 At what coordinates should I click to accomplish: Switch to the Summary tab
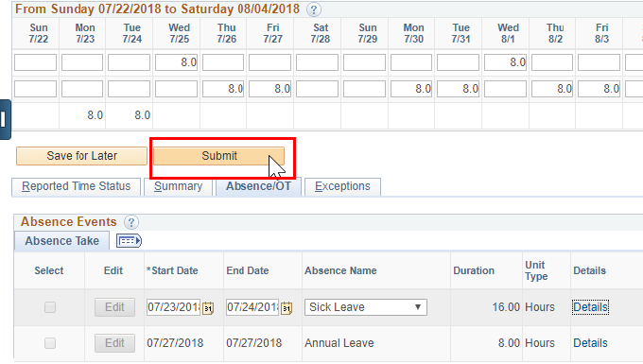click(178, 186)
